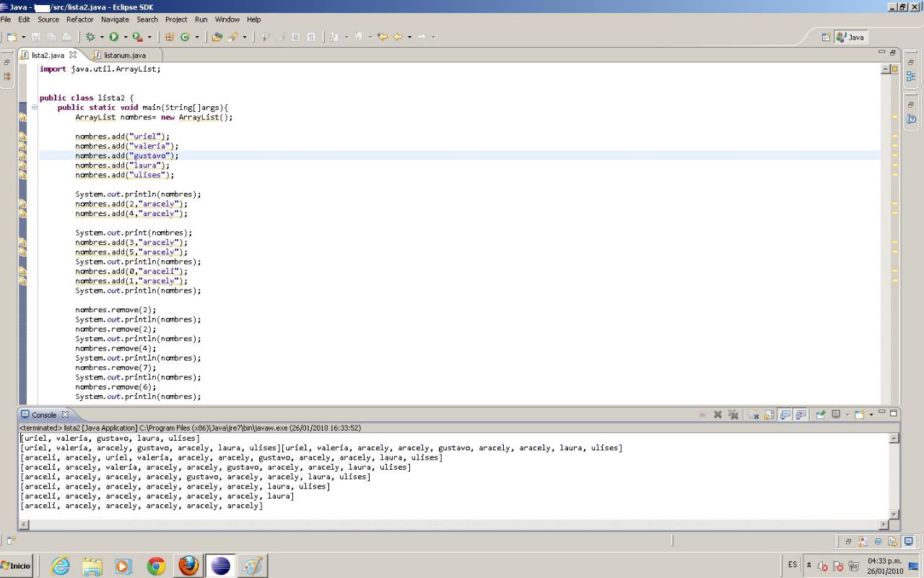Pin the Console view

[x=820, y=415]
